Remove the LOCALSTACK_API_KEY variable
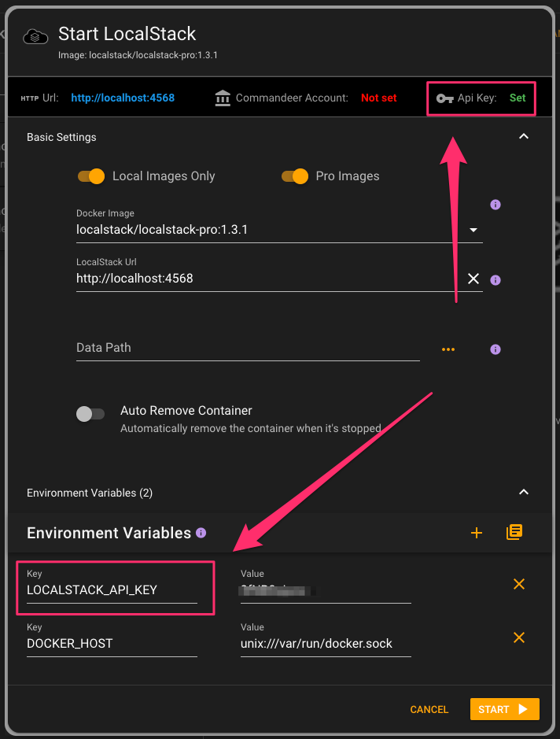The image size is (560, 739). click(x=519, y=585)
